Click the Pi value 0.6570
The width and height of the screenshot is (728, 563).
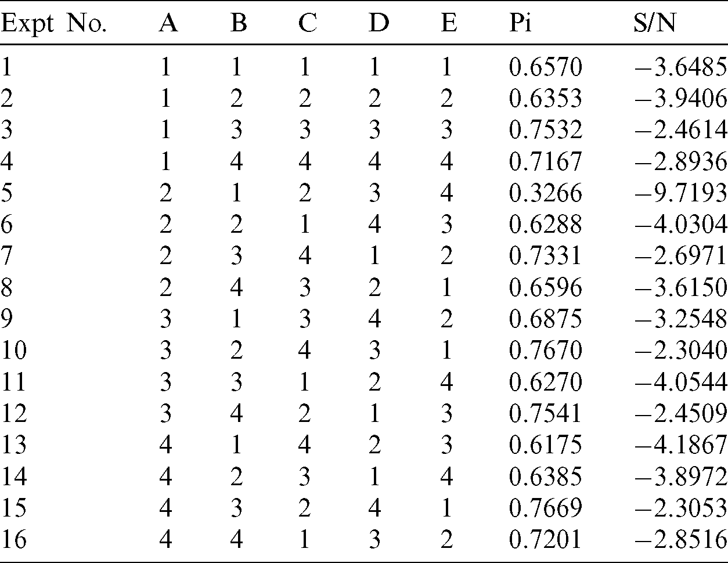point(545,68)
